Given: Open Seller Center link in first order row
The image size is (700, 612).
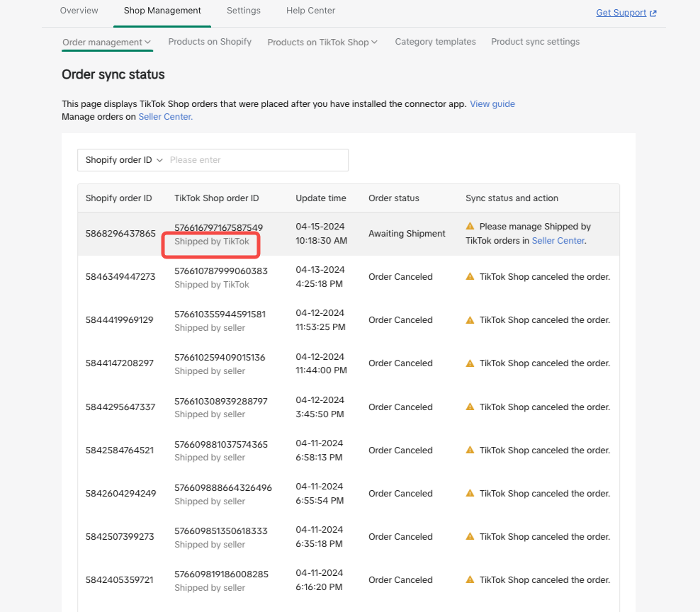Looking at the screenshot, I should [x=558, y=241].
